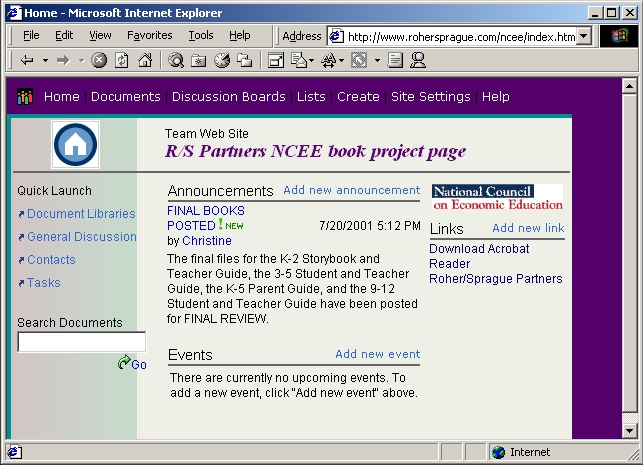Open the Edit dropdown arrow

[377, 61]
